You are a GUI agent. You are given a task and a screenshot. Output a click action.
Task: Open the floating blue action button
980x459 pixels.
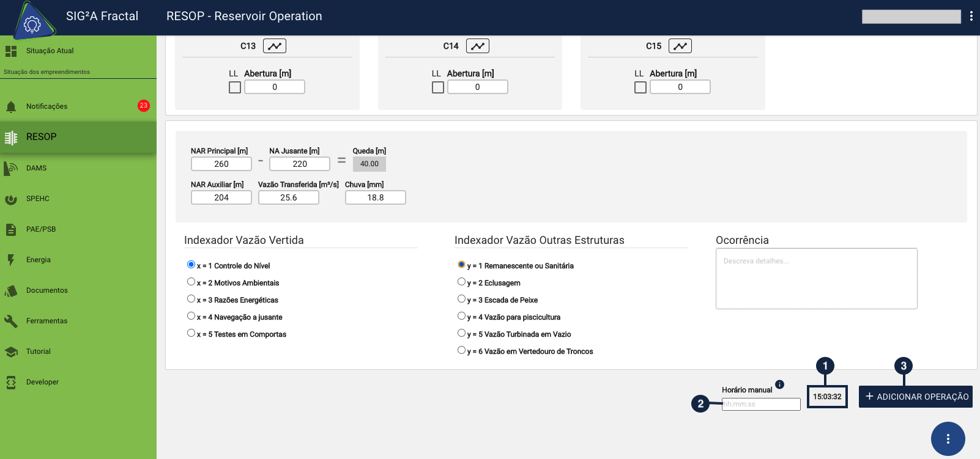(948, 439)
